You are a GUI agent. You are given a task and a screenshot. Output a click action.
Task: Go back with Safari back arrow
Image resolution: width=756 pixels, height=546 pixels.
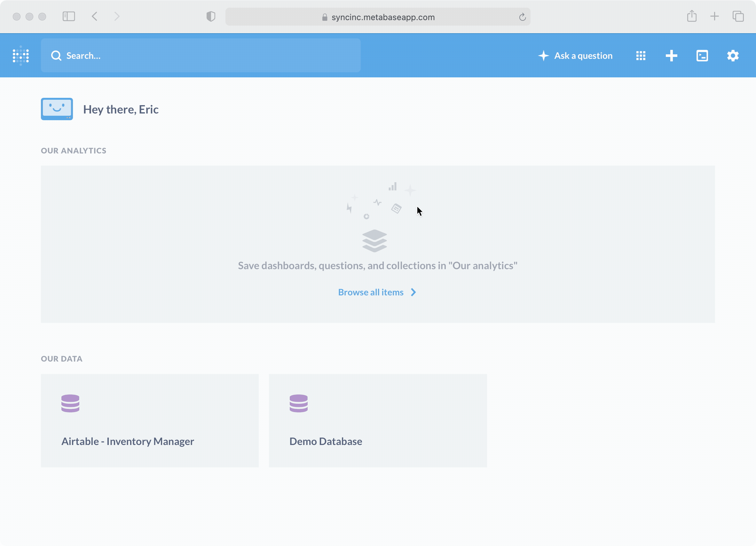pos(95,16)
